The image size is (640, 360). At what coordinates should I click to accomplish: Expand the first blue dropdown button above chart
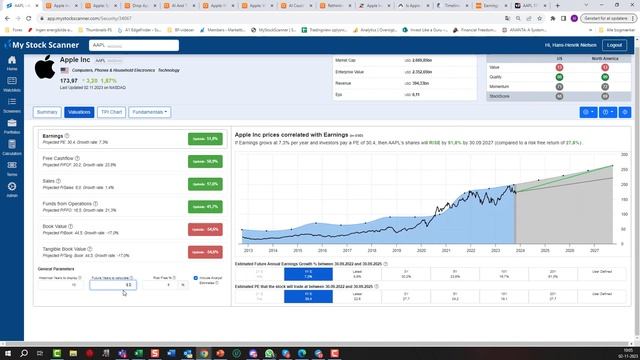point(588,112)
